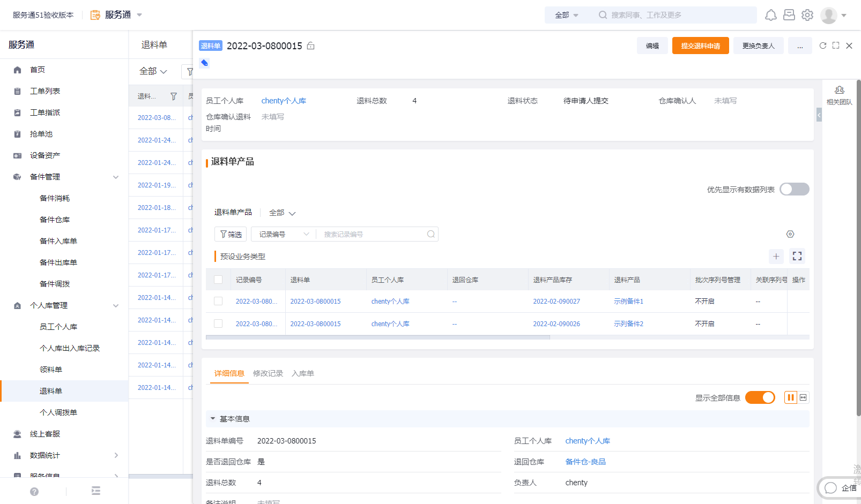
Task: Switch to single-column layout icon
Action: [803, 397]
